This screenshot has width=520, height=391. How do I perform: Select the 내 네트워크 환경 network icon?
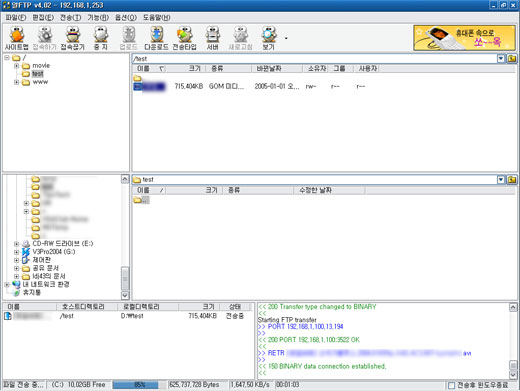point(16,284)
